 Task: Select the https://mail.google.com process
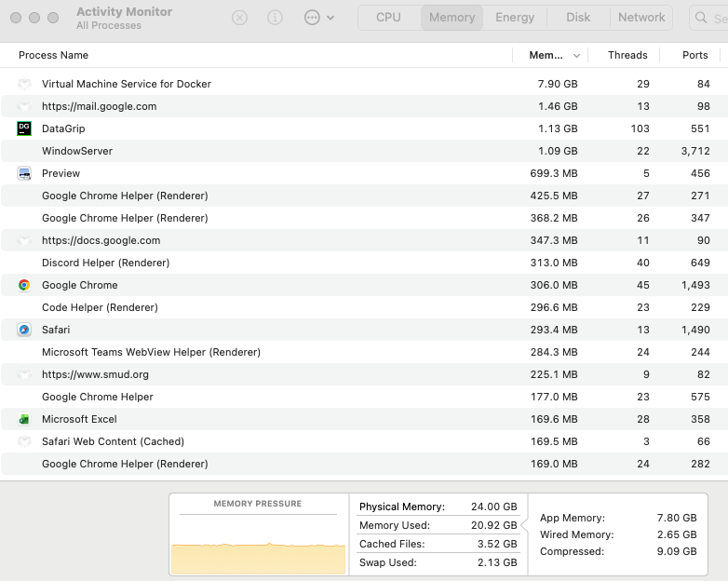[99, 106]
